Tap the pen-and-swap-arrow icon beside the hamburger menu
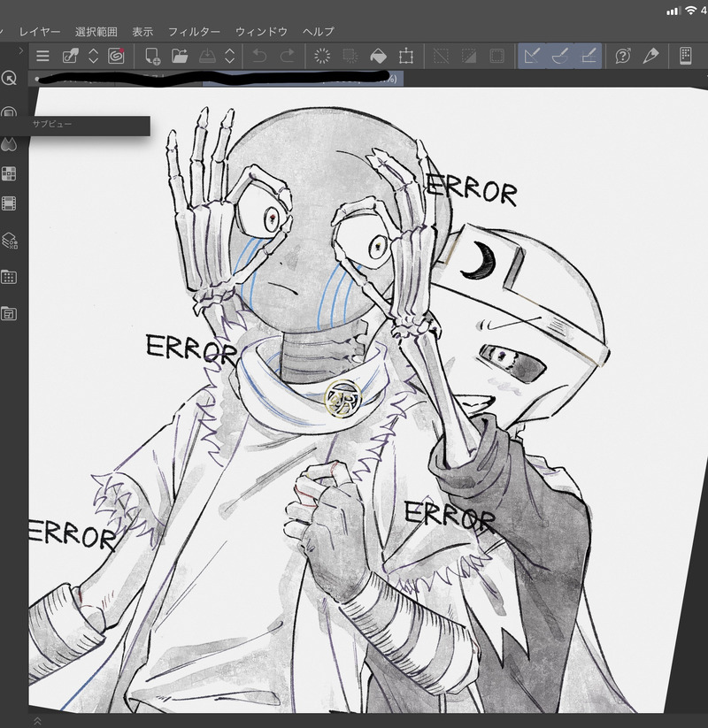This screenshot has height=728, width=708. point(70,57)
